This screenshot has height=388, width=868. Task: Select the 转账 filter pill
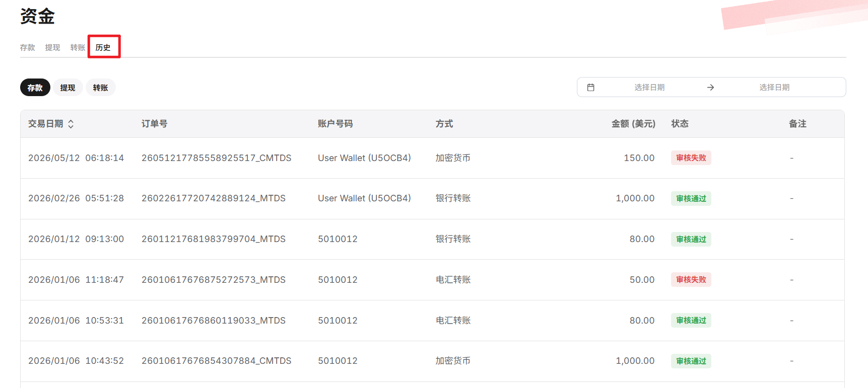point(101,88)
